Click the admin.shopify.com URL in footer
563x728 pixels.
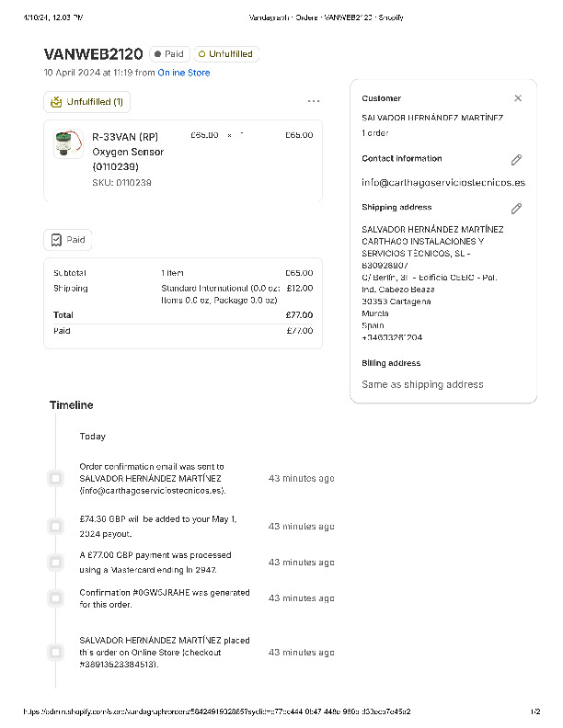click(216, 711)
